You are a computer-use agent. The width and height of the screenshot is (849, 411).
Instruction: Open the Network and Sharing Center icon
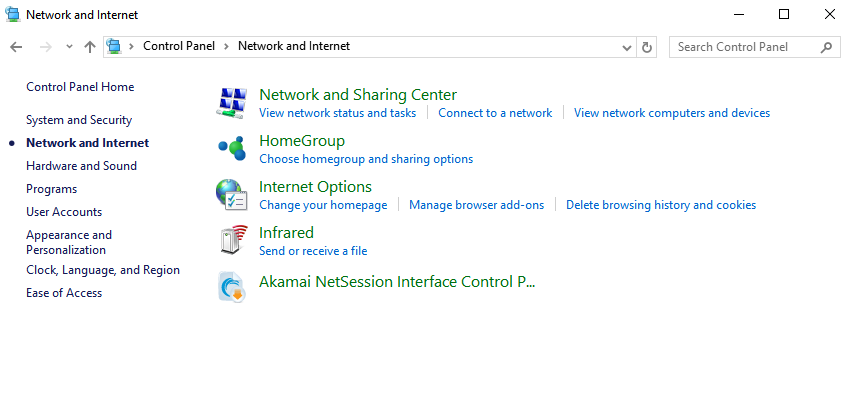click(232, 103)
